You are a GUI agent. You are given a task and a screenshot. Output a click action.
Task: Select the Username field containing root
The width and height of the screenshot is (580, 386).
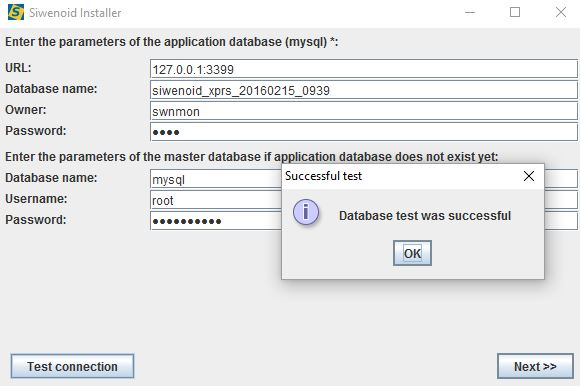pos(216,200)
